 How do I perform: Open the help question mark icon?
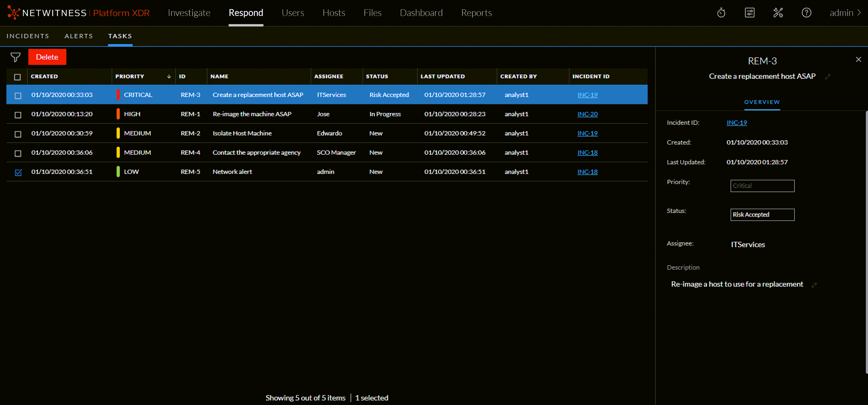coord(806,13)
